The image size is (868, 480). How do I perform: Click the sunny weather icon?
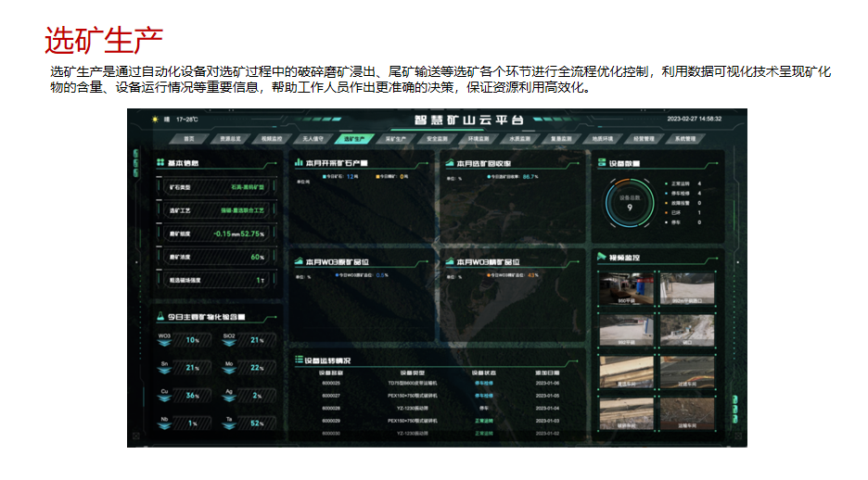coord(156,120)
